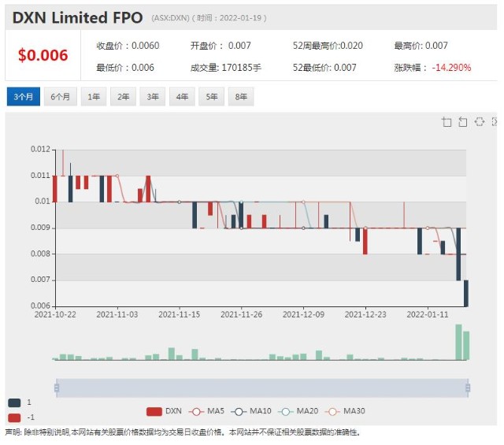Image resolution: width=504 pixels, height=445 pixels.
Task: Click the 2021-11-26 x-axis date label
Action: click(242, 314)
